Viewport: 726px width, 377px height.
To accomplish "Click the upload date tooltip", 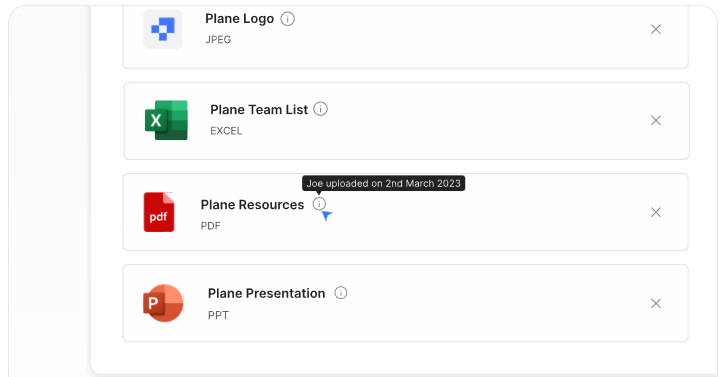I will coord(383,183).
